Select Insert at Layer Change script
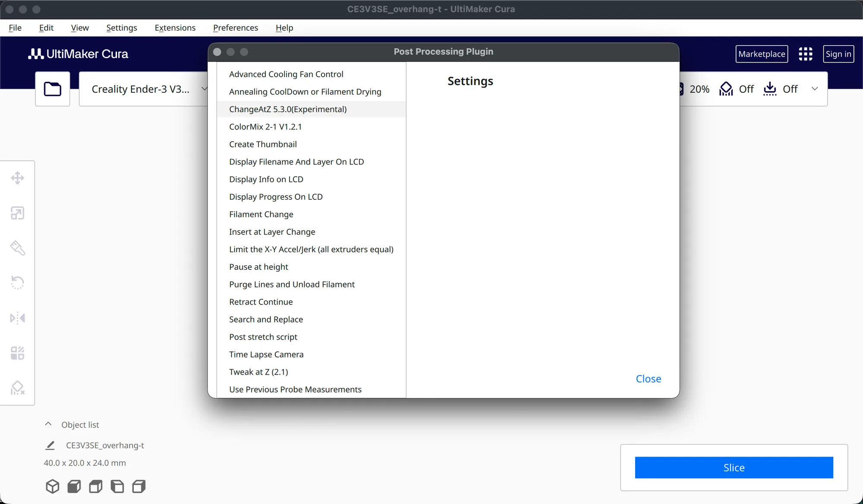 pos(311,232)
